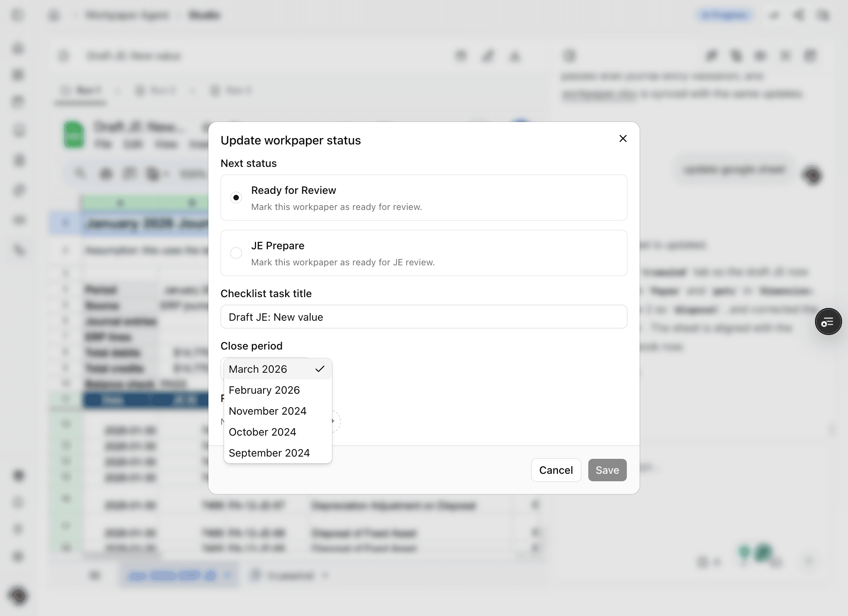Click the Cancel button
The width and height of the screenshot is (848, 616).
[556, 470]
